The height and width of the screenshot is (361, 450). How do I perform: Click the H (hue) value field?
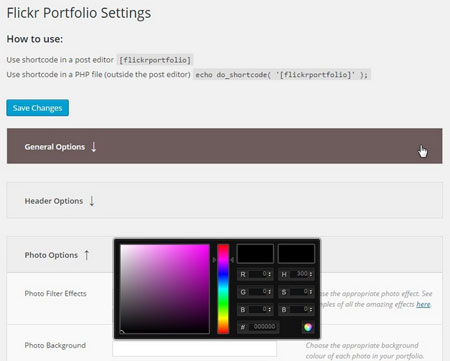pos(296,274)
